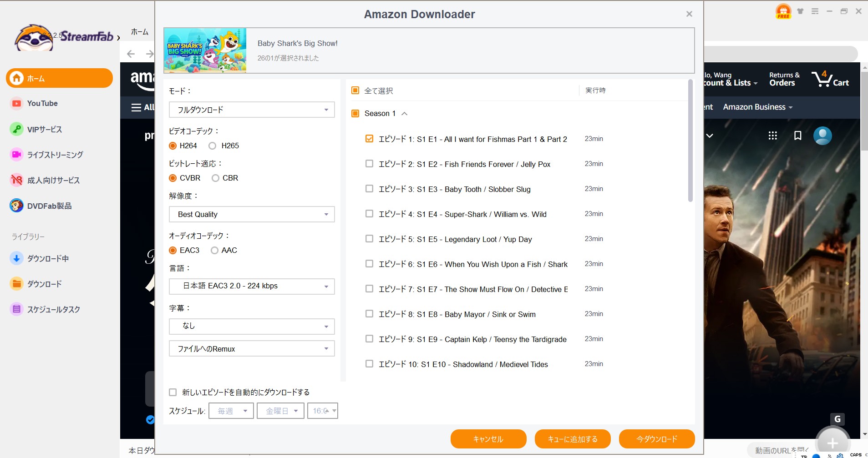Close the Amazon Downloader dialog
The width and height of the screenshot is (868, 458).
point(689,14)
